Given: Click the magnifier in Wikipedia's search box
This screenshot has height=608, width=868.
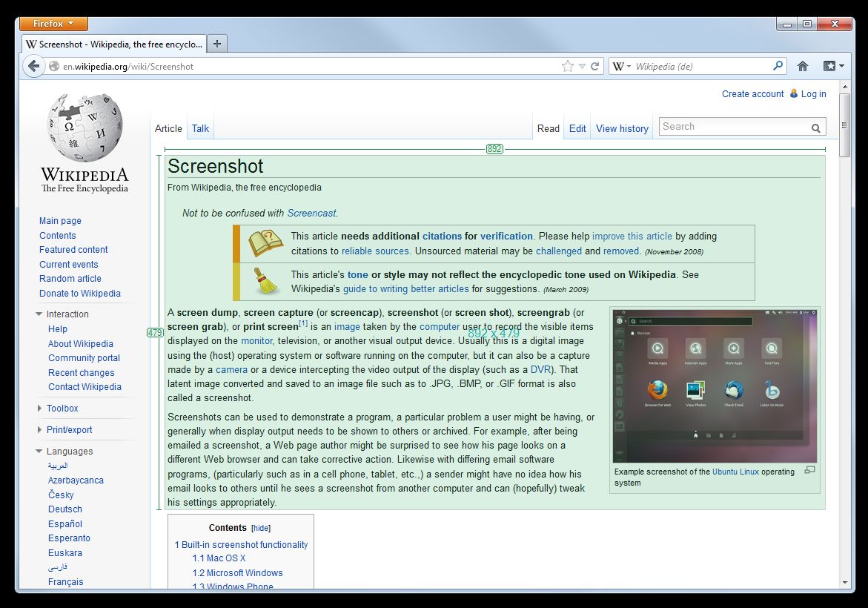Looking at the screenshot, I should coord(815,128).
